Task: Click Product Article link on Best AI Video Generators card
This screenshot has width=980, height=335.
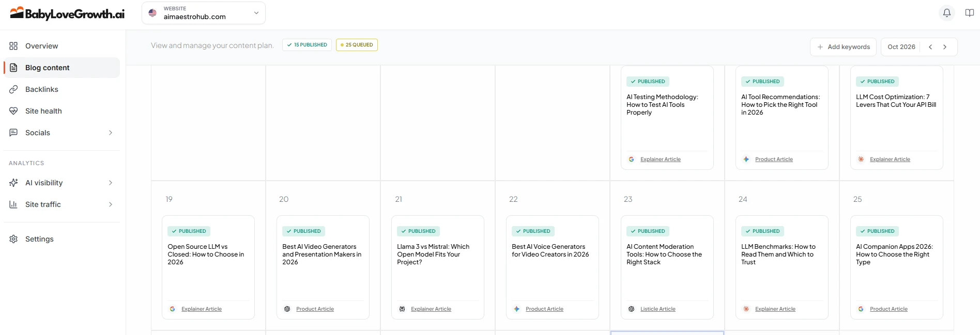Action: (x=315, y=309)
